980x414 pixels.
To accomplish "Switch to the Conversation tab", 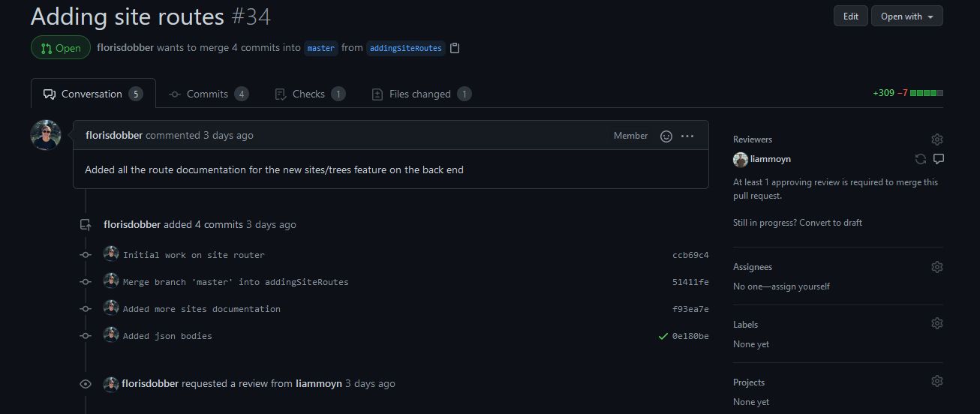I will [x=93, y=94].
